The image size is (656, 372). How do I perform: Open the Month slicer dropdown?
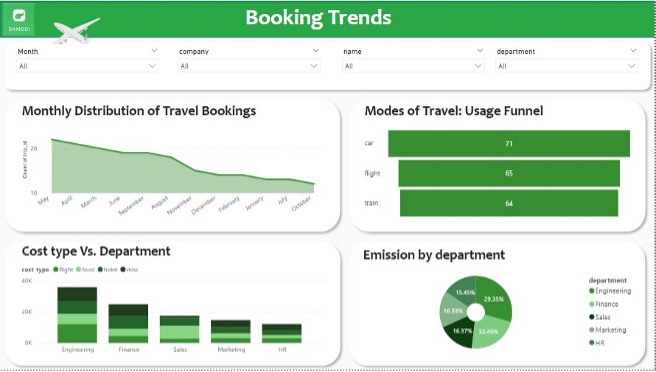87,66
